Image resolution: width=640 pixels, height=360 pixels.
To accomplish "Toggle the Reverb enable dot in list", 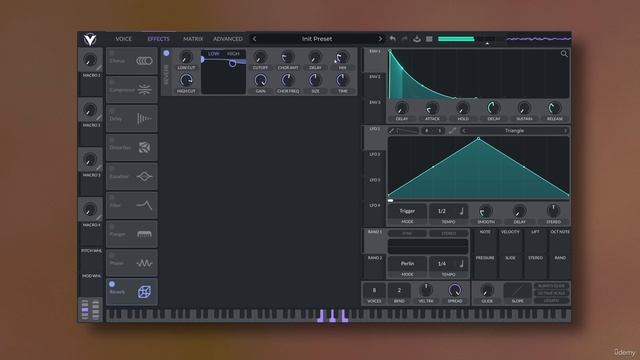I will pos(112,284).
